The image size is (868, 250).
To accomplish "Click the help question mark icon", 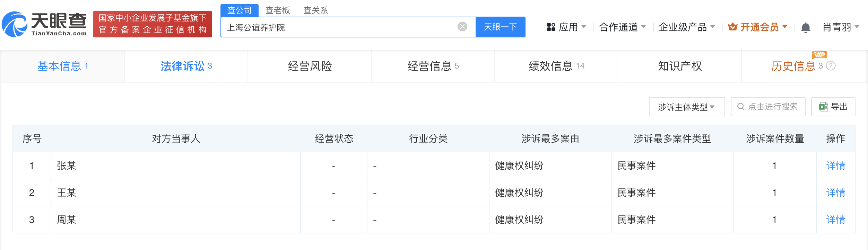I will click(x=831, y=66).
